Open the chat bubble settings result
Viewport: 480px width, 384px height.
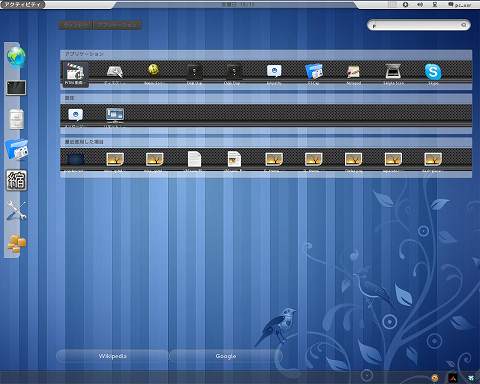coord(75,115)
